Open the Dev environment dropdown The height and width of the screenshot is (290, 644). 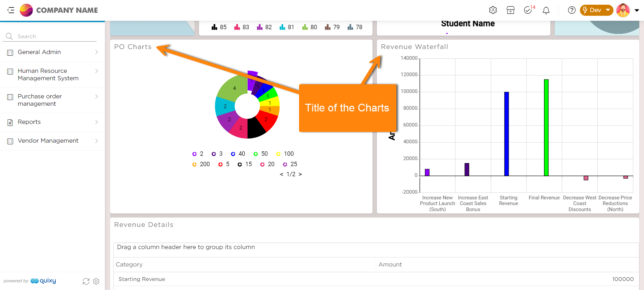[x=596, y=10]
